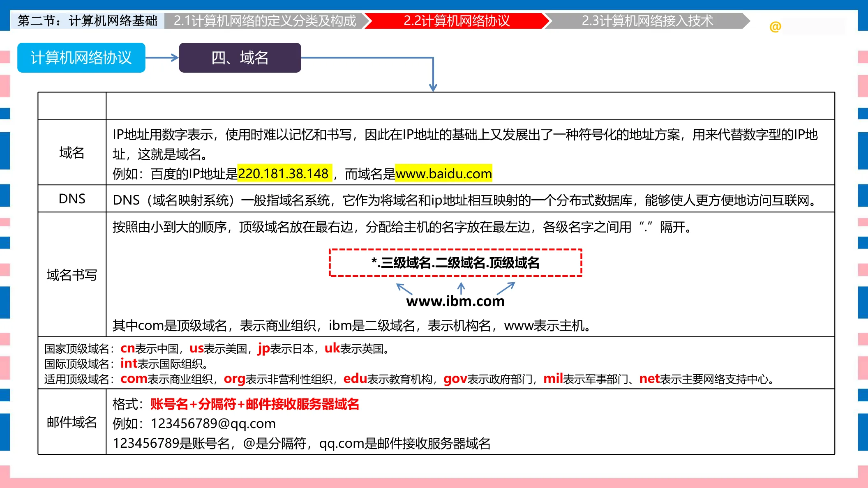Select the 2.2计算机网络协议 section tab
The height and width of the screenshot is (488, 868).
coord(457,21)
